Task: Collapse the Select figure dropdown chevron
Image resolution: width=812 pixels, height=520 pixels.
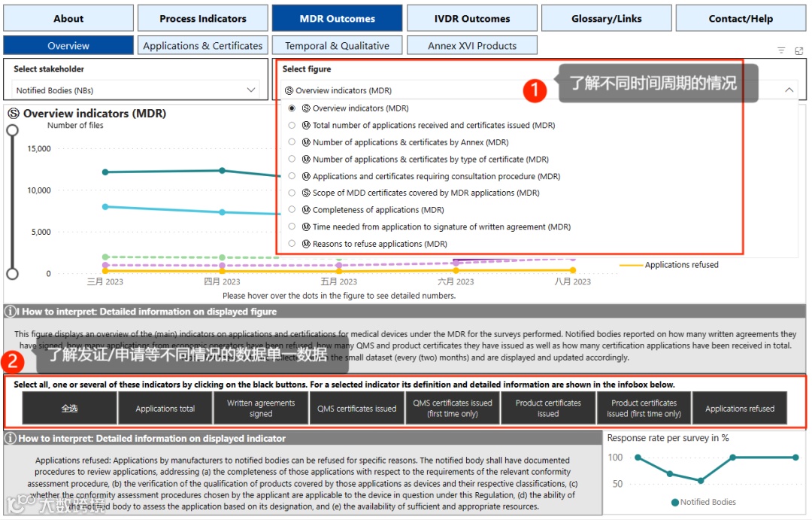Action: 789,90
